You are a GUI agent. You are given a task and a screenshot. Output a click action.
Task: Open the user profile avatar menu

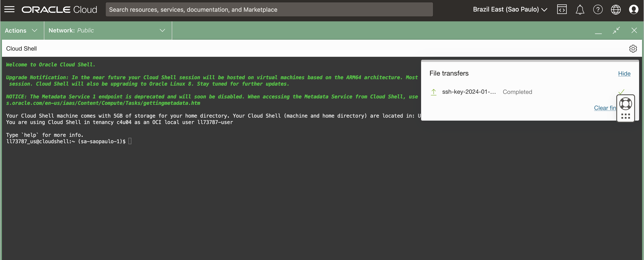pyautogui.click(x=634, y=10)
